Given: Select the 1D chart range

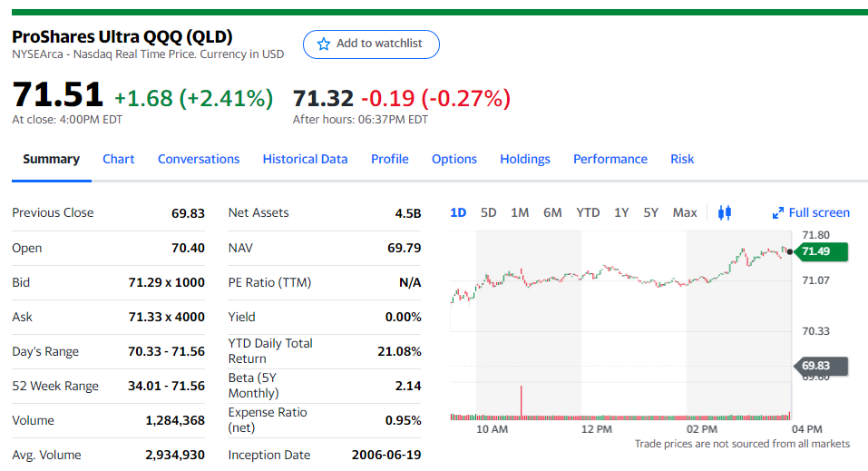Looking at the screenshot, I should (458, 212).
